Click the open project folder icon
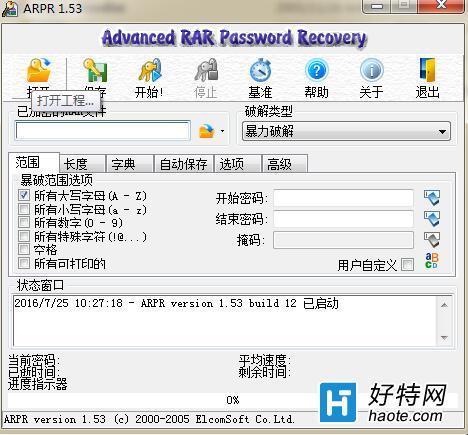Screen dimensions: 468x435 [39, 70]
